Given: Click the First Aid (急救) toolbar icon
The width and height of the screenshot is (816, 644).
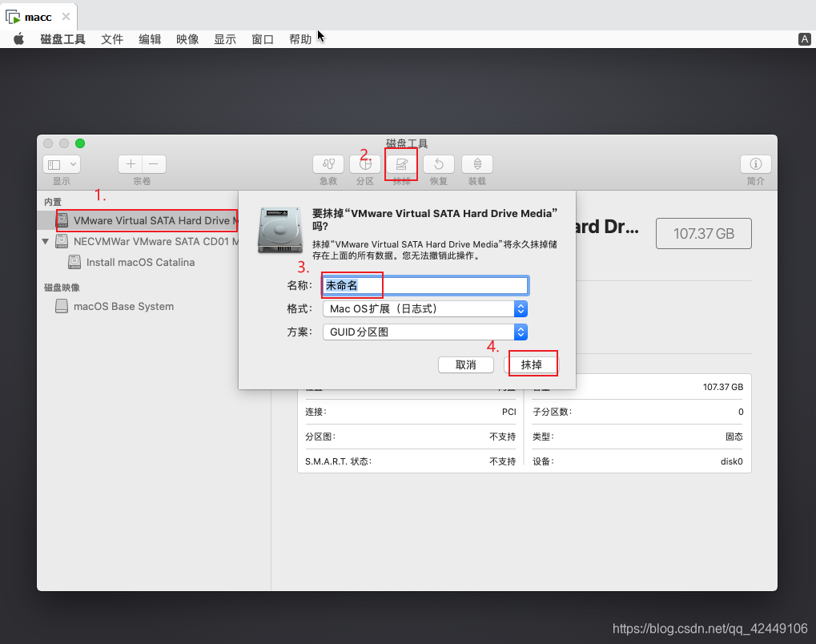Looking at the screenshot, I should tap(328, 164).
